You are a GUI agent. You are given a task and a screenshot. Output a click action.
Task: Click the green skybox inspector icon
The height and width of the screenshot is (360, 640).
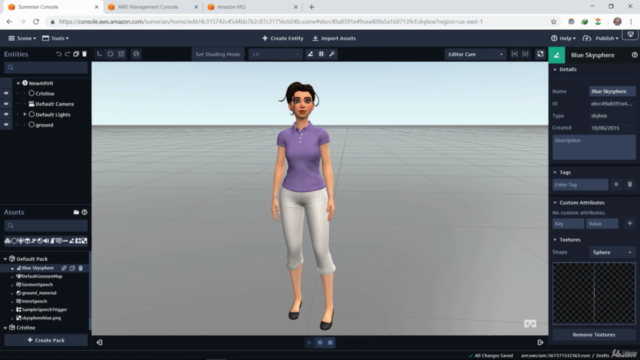point(557,55)
